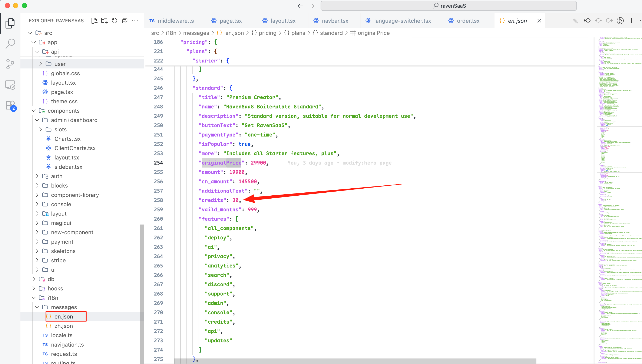Expand the slots folder
Viewport: 642px width, 364px height.
tap(40, 129)
